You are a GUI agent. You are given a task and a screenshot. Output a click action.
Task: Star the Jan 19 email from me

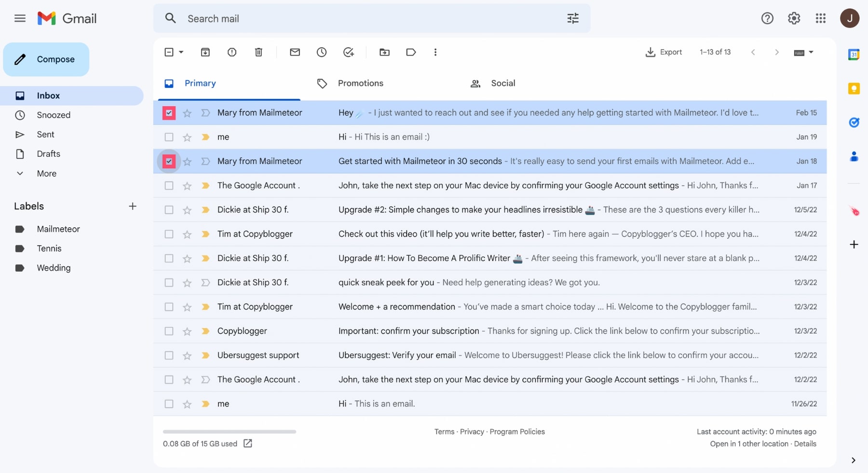pyautogui.click(x=187, y=137)
